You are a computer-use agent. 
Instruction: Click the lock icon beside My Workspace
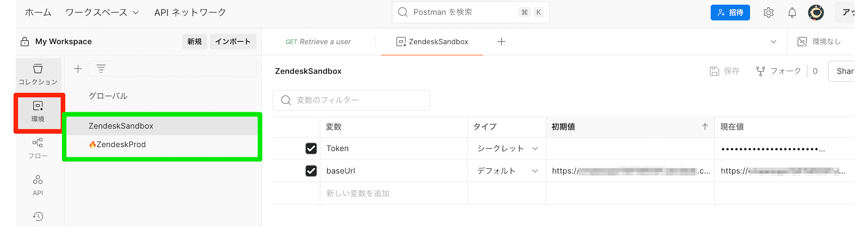25,42
